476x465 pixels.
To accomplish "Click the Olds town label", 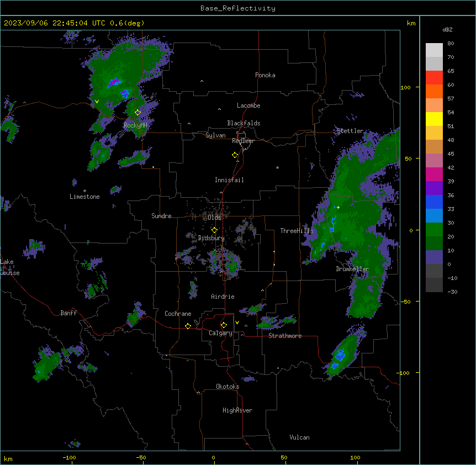I will [215, 218].
